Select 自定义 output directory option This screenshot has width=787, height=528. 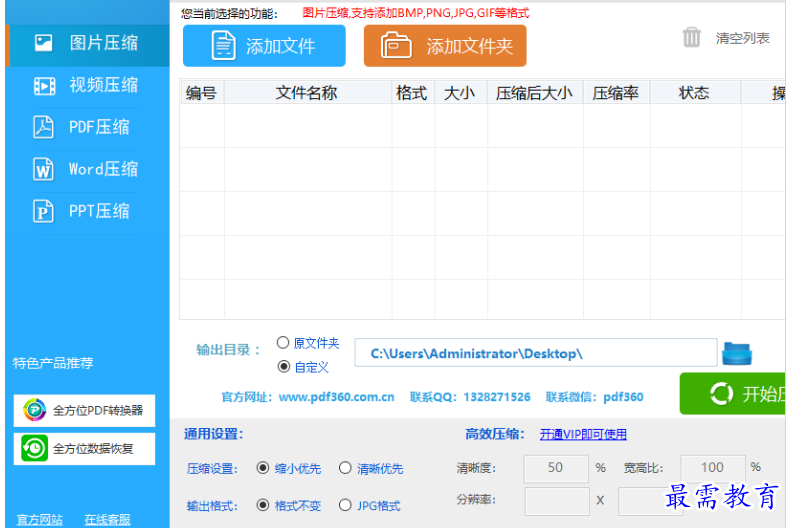[284, 367]
